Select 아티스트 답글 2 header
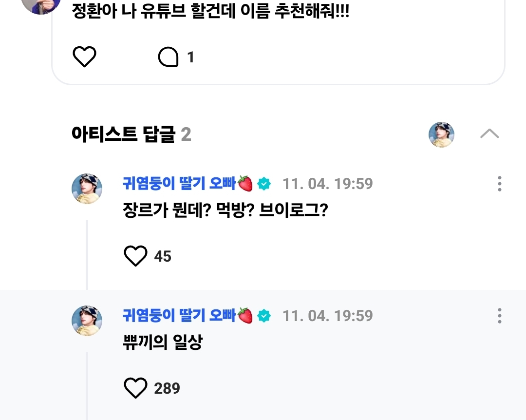 click(131, 134)
